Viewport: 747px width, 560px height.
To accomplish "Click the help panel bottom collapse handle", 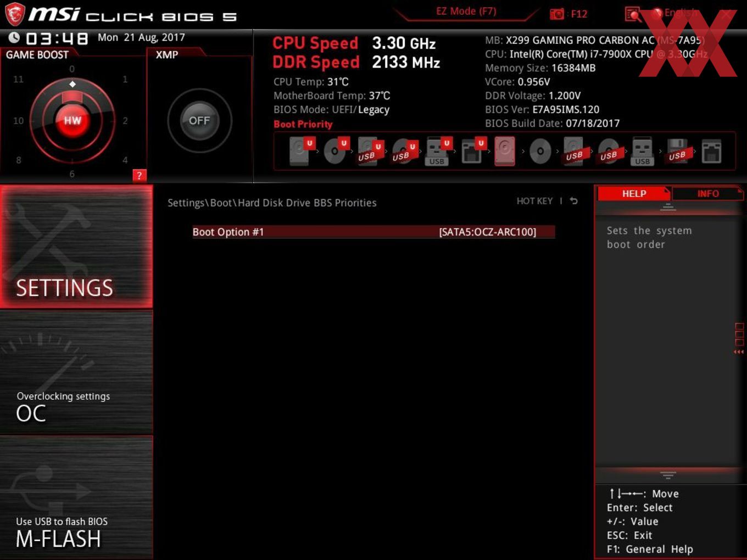I will [x=668, y=475].
